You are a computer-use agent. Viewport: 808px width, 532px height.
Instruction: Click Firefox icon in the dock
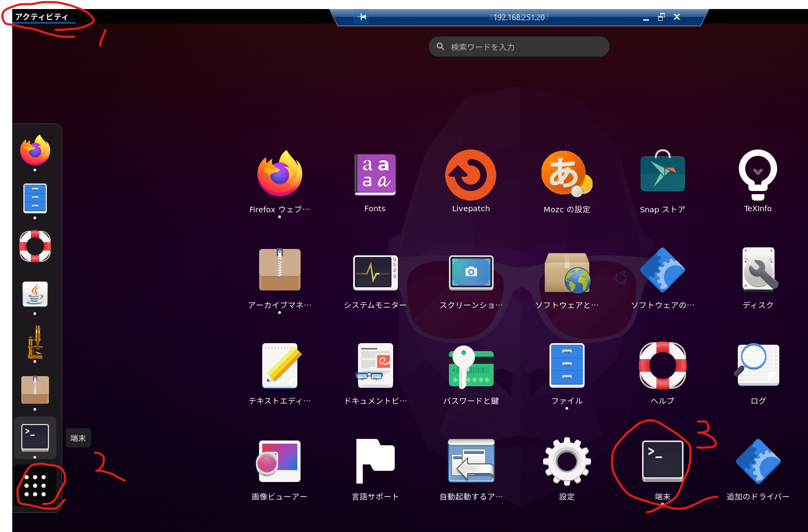[x=35, y=151]
